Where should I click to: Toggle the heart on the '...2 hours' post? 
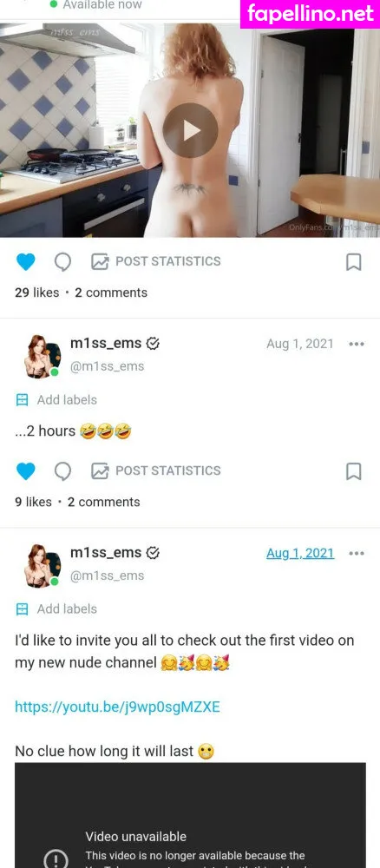click(x=25, y=470)
